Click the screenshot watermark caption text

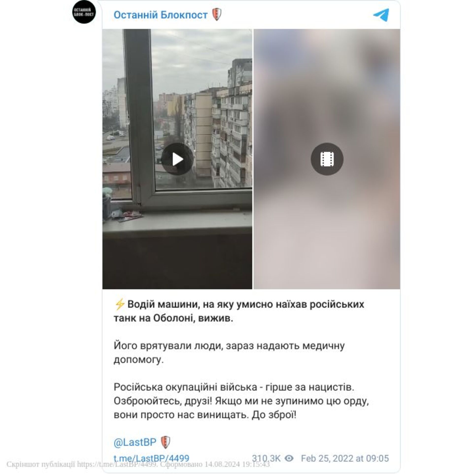[138, 464]
